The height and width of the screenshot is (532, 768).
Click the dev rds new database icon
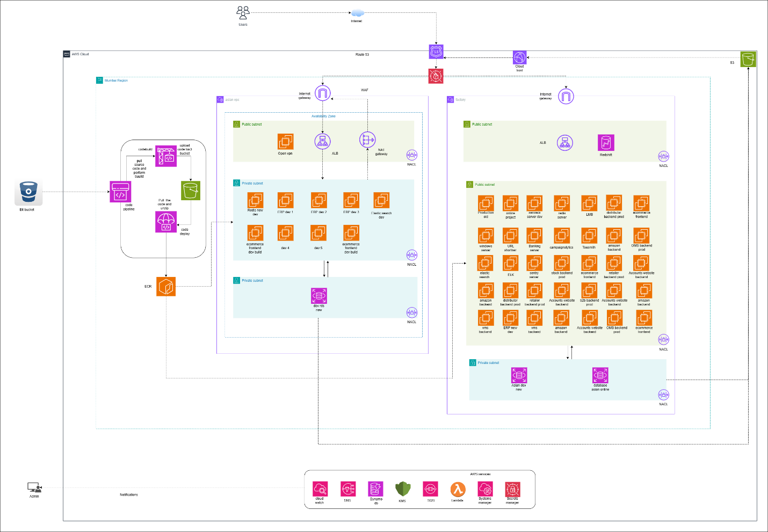tap(319, 296)
